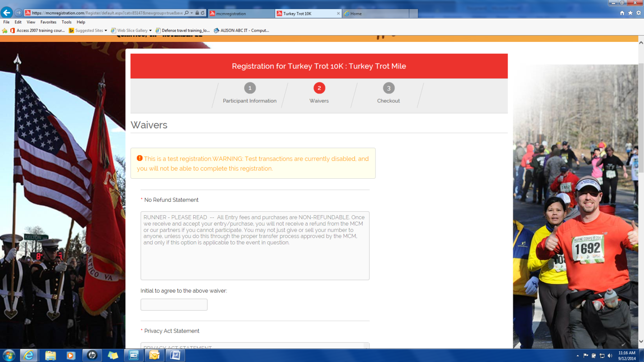Open Access 2007 training course favorite
This screenshot has height=362, width=644.
point(37,31)
